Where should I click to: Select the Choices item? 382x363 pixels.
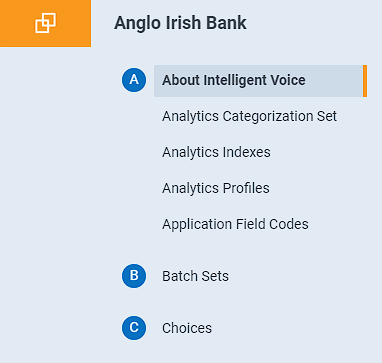pos(187,328)
